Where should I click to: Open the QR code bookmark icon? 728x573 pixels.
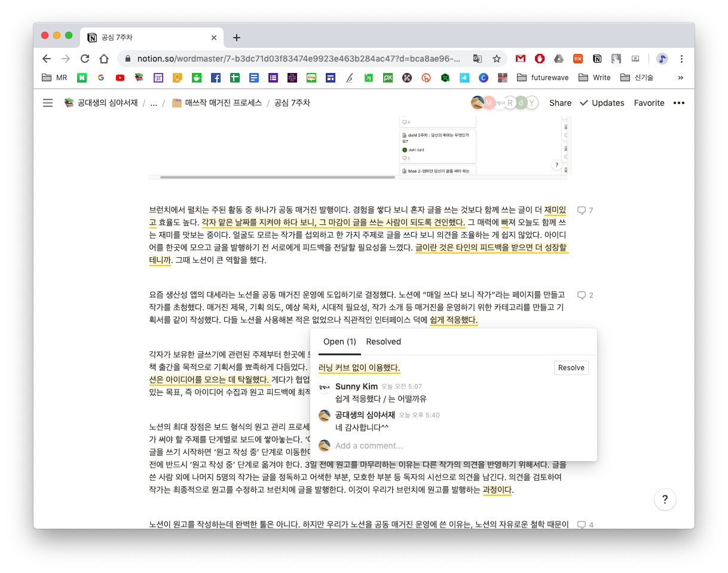click(x=503, y=78)
